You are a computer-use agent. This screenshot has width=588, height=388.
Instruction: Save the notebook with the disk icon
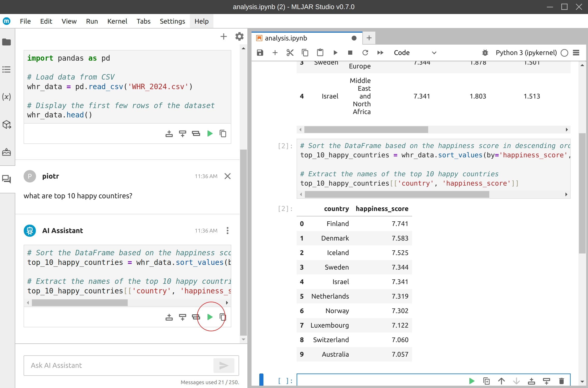[260, 53]
